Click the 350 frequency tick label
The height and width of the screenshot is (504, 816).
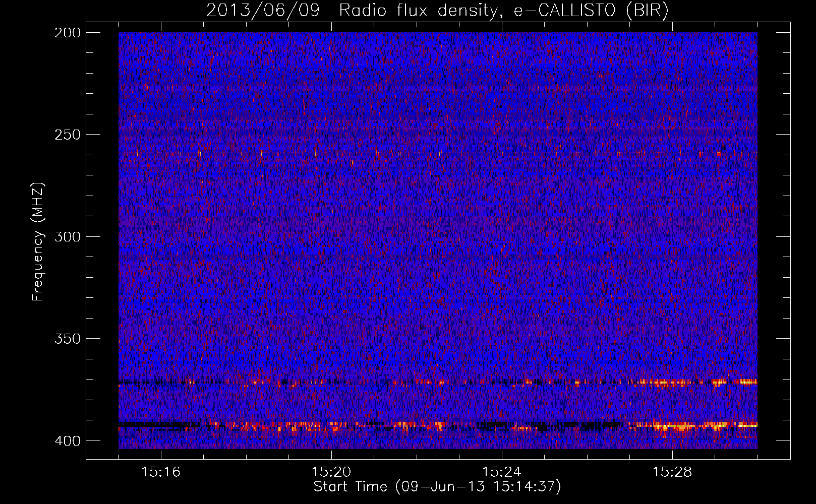(68, 339)
